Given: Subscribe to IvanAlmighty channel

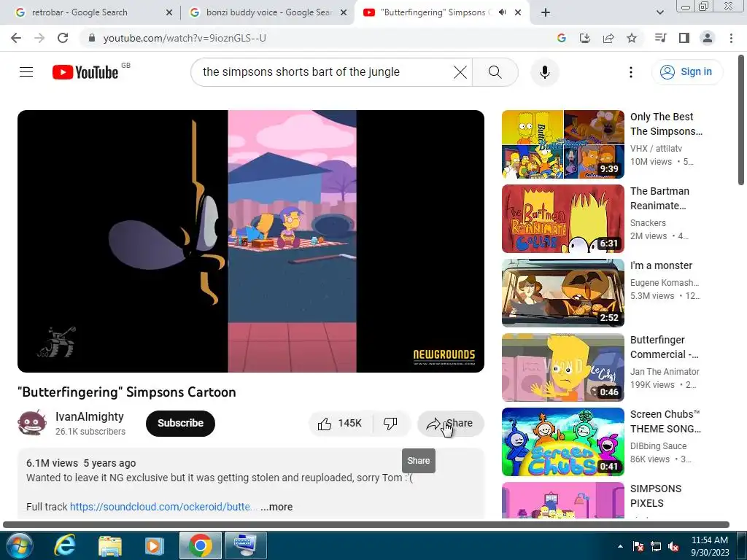Looking at the screenshot, I should (180, 424).
